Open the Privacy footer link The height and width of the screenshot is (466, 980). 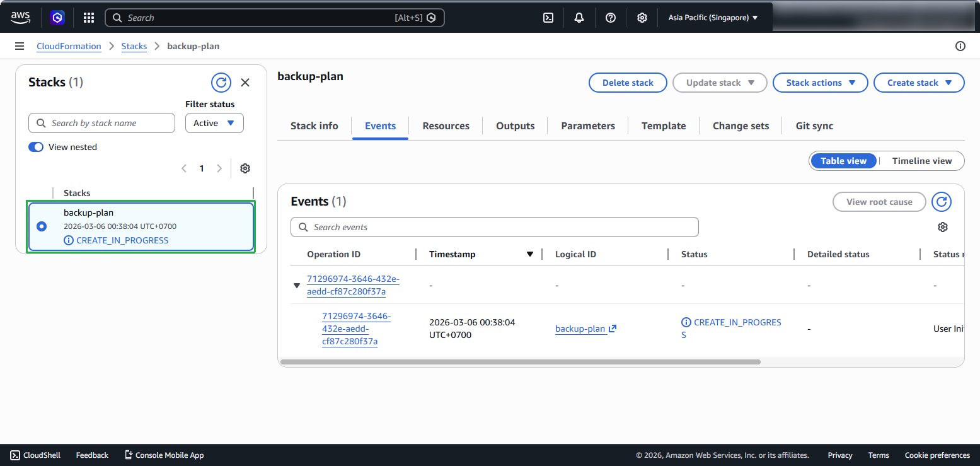pos(840,455)
